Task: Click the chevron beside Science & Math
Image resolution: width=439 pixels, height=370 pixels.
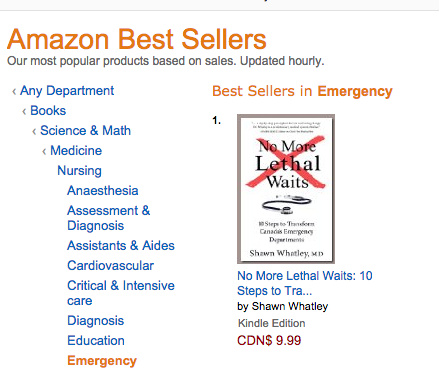Action: (34, 131)
